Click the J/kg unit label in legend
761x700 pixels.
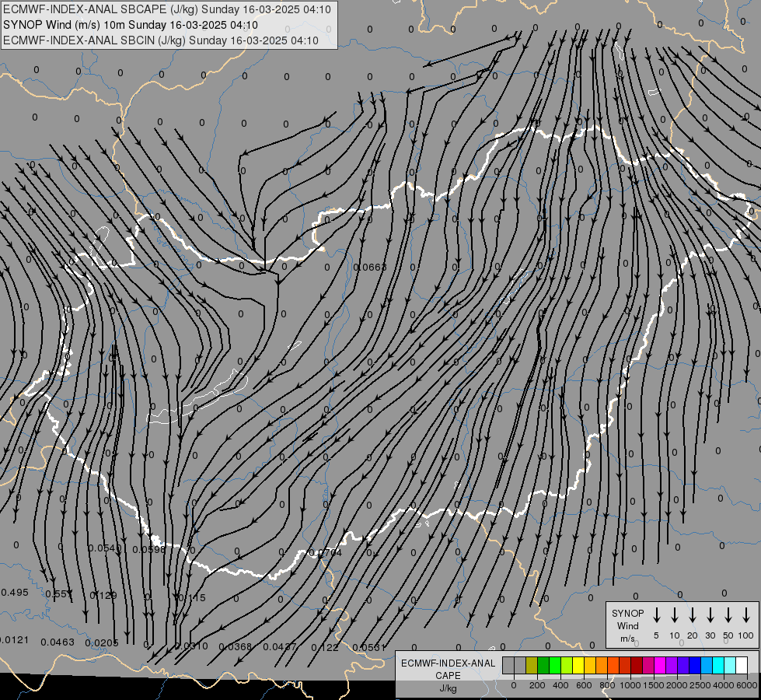click(448, 688)
